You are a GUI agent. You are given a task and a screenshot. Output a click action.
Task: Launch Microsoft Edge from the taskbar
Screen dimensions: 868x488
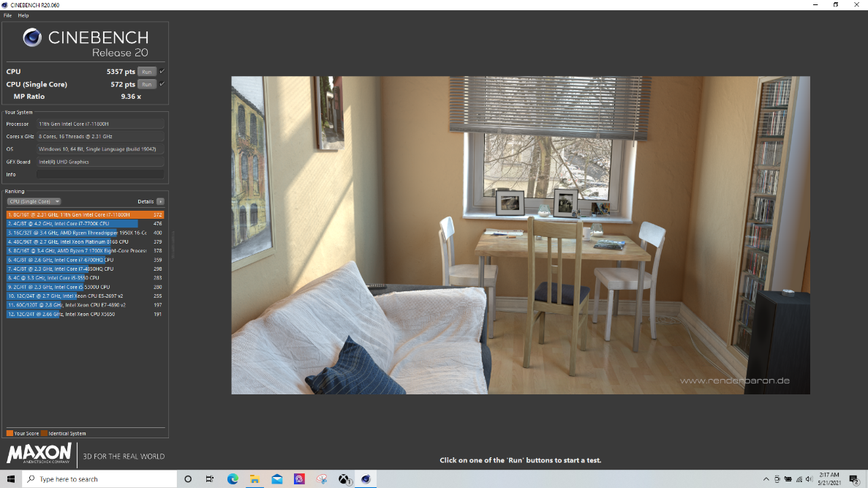coord(233,479)
